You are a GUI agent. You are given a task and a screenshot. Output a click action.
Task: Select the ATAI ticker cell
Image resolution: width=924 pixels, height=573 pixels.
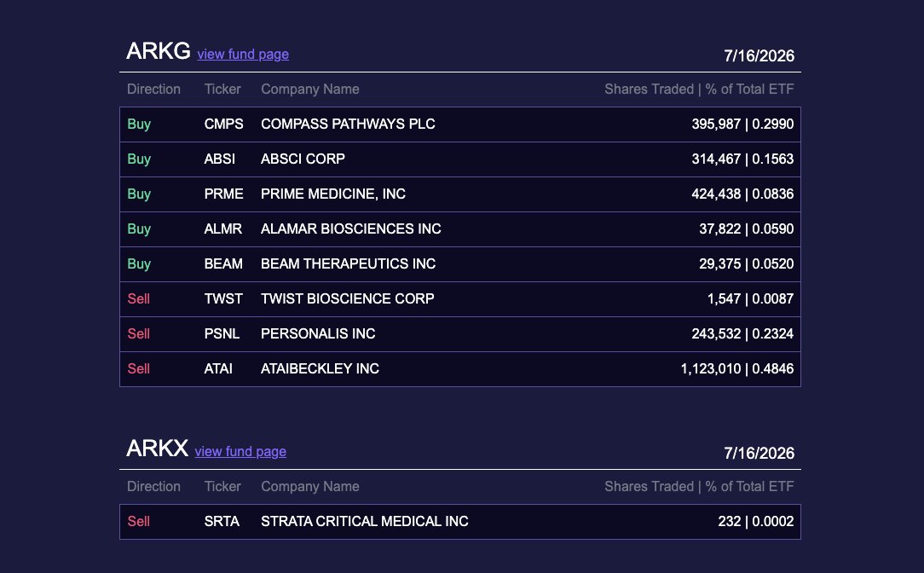coord(218,368)
